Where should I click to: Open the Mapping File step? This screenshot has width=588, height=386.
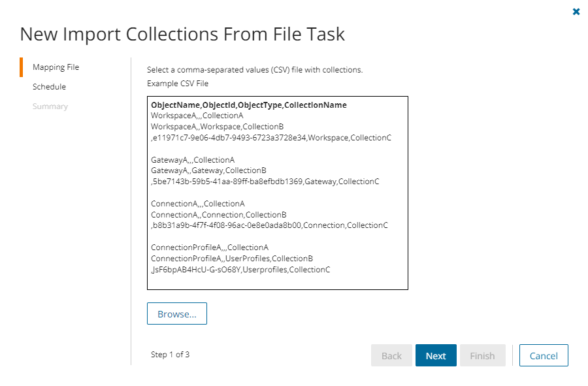[x=56, y=67]
